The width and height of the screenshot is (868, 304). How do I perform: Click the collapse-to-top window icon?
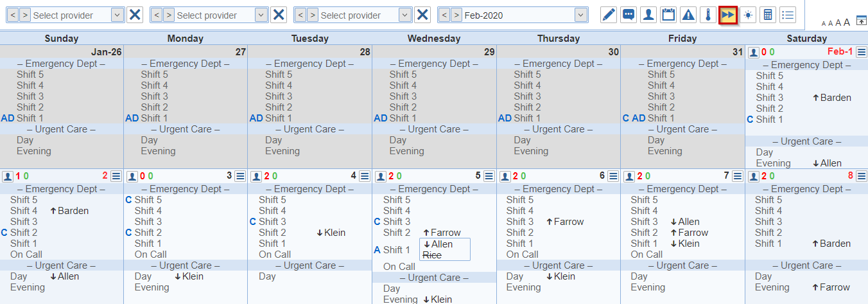click(862, 21)
